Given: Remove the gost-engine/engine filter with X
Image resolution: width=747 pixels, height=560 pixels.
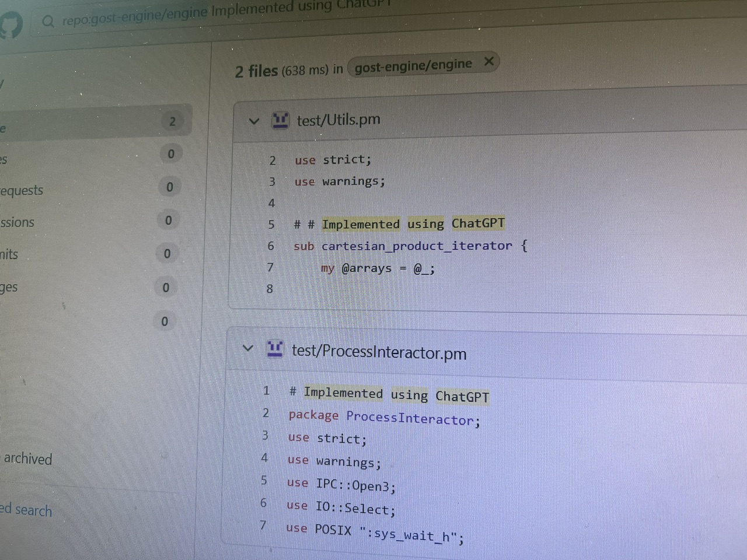Looking at the screenshot, I should coord(489,61).
